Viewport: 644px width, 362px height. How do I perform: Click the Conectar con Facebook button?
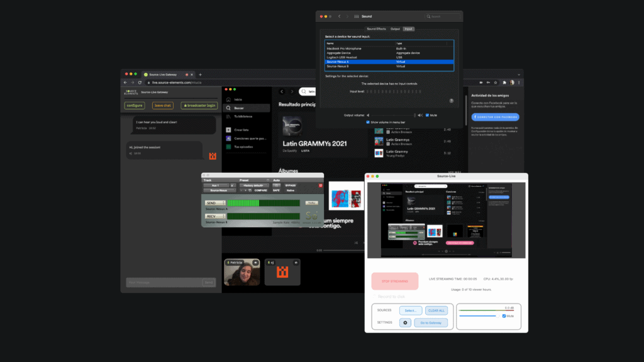[x=496, y=117]
